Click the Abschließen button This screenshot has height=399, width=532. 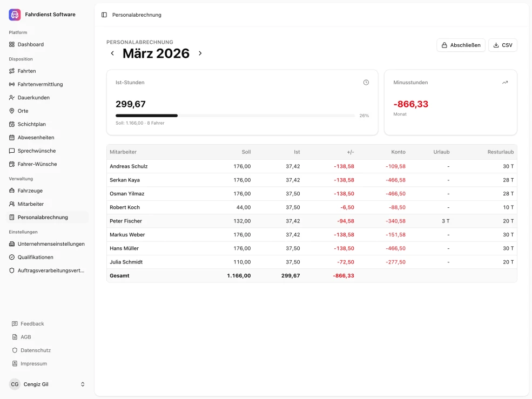[x=461, y=45]
